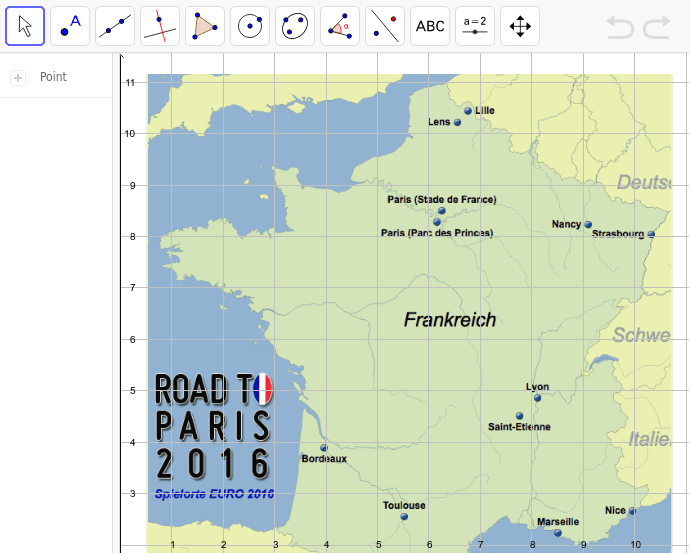The width and height of the screenshot is (691, 555).
Task: Select the Circle with center tool
Action: [250, 26]
